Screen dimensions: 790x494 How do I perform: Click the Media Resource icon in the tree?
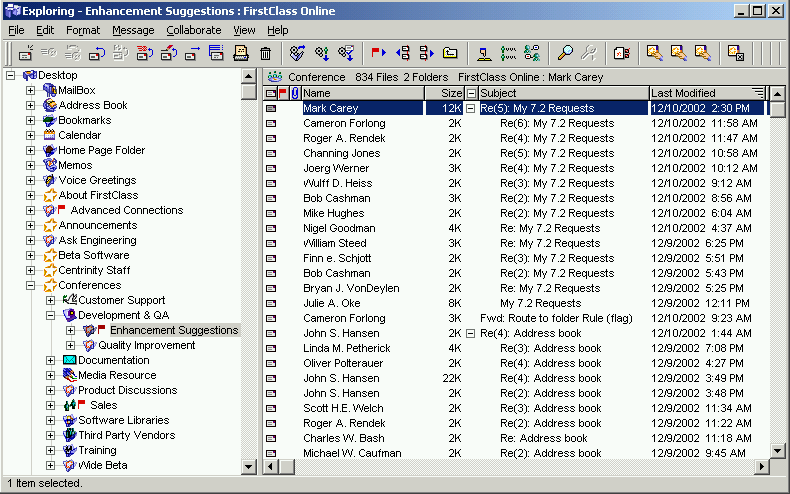point(70,375)
